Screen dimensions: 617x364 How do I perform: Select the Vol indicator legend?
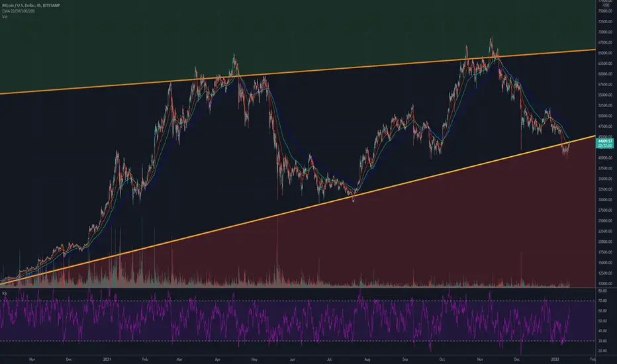pyautogui.click(x=5, y=17)
